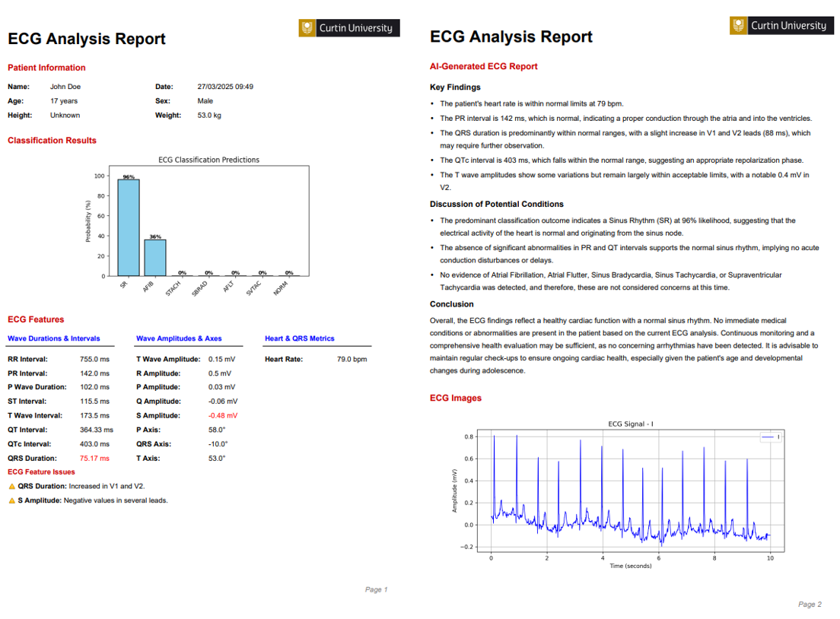This screenshot has width=840, height=619.
Task: Click the SVTAC axis label in chart
Action: point(253,289)
